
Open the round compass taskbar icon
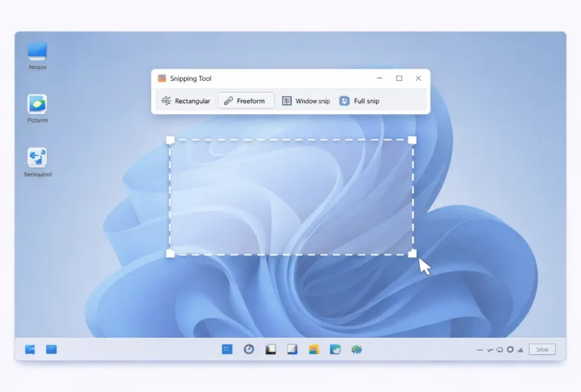coord(249,349)
